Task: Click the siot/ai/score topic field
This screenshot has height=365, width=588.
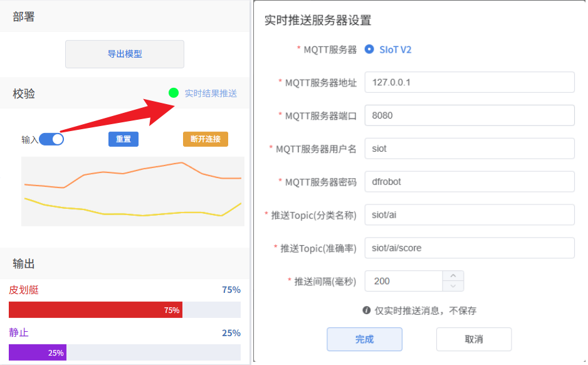Action: coord(469,248)
